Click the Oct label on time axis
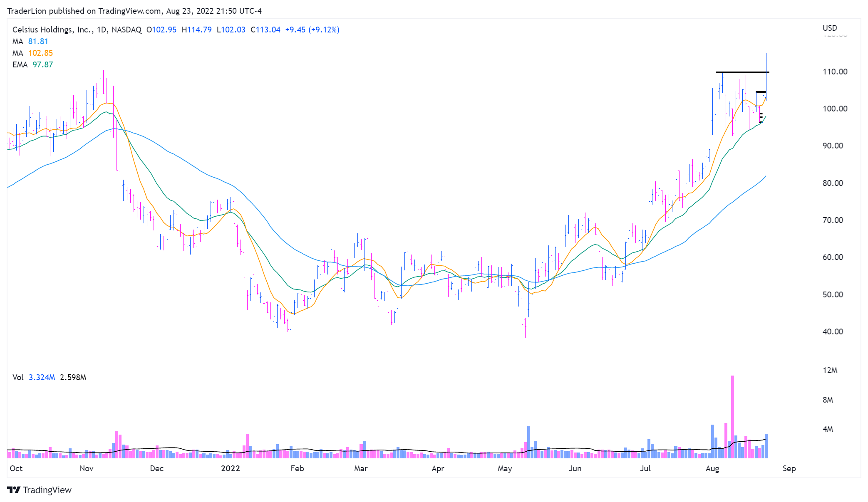The image size is (868, 502). pyautogui.click(x=16, y=468)
